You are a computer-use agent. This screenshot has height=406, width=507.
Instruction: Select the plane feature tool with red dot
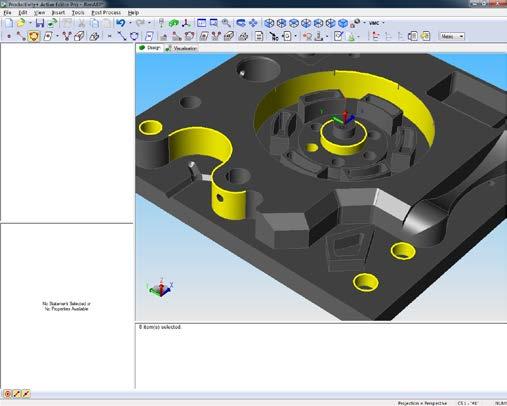pos(48,36)
